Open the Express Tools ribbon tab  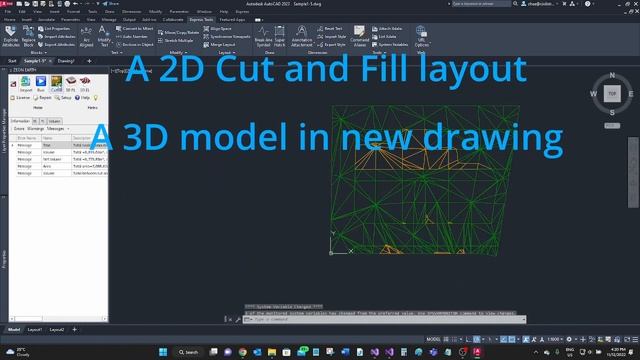pos(201,20)
